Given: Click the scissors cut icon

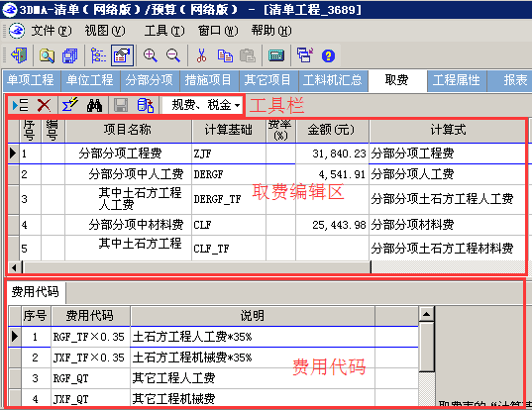Looking at the screenshot, I should coord(201,55).
